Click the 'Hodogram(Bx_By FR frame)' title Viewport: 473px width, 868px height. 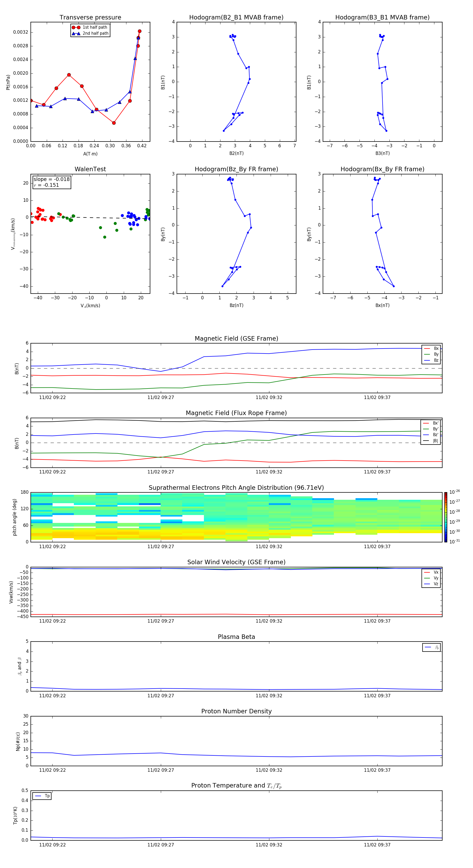[382, 169]
